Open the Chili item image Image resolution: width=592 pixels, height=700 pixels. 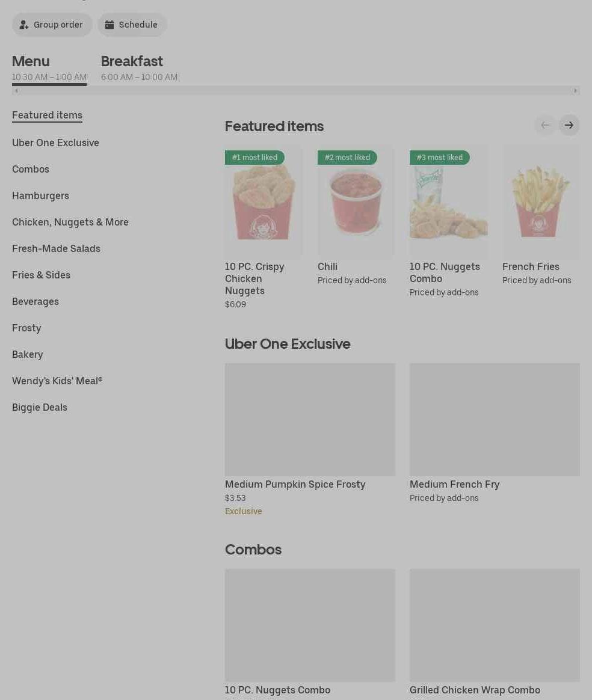coord(356,201)
